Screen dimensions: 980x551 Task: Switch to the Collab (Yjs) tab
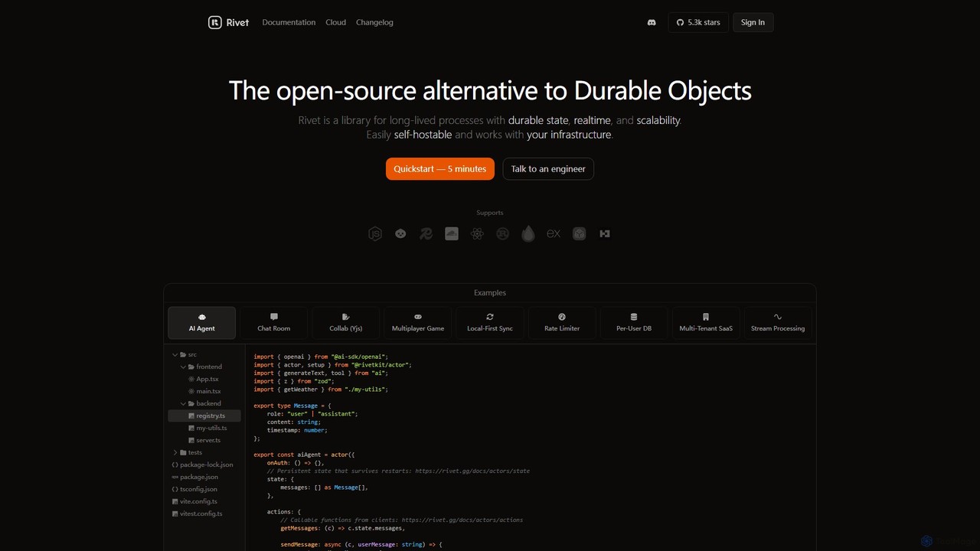[x=346, y=322]
